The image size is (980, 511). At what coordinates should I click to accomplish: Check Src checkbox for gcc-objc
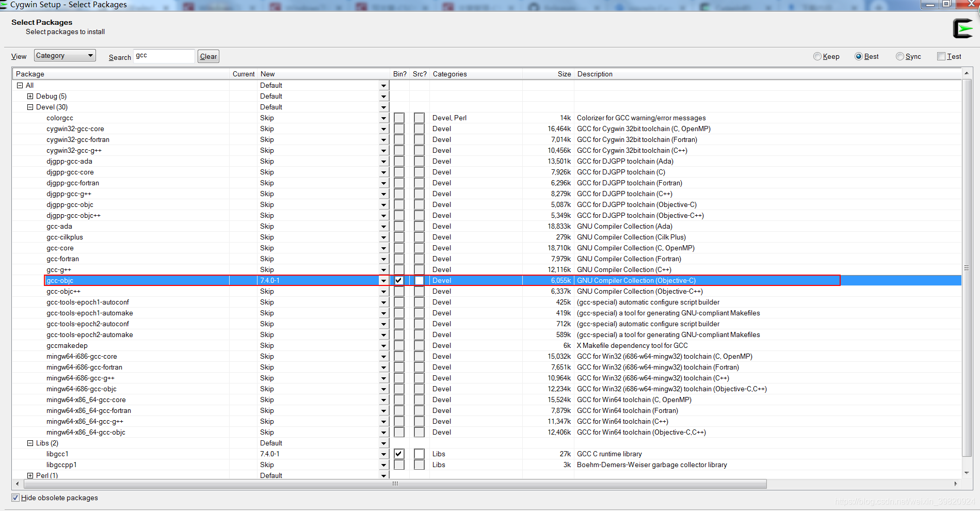click(419, 280)
